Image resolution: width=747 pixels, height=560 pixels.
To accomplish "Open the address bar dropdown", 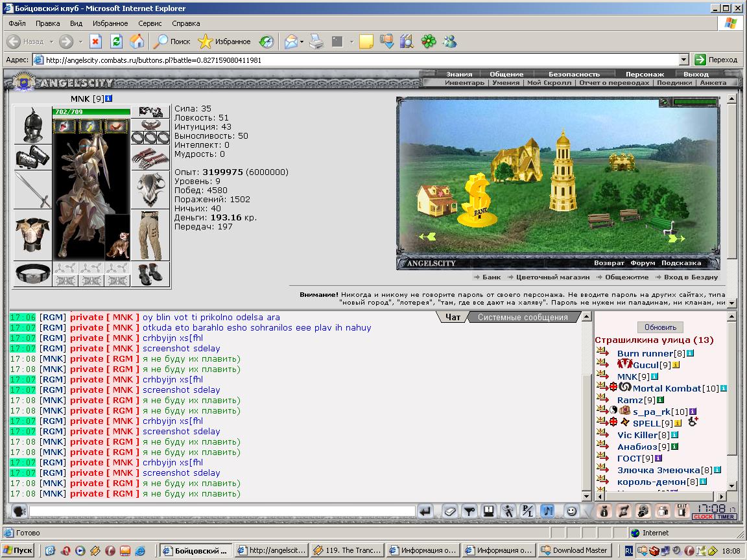I will pyautogui.click(x=683, y=60).
